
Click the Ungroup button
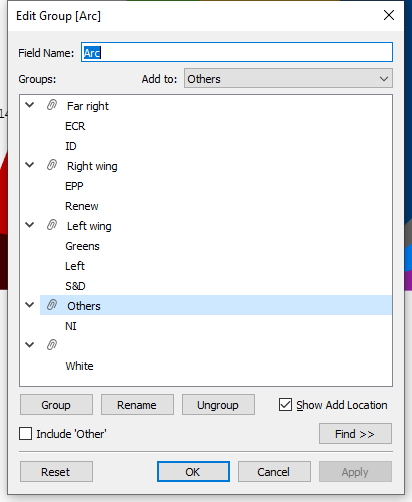[218, 405]
